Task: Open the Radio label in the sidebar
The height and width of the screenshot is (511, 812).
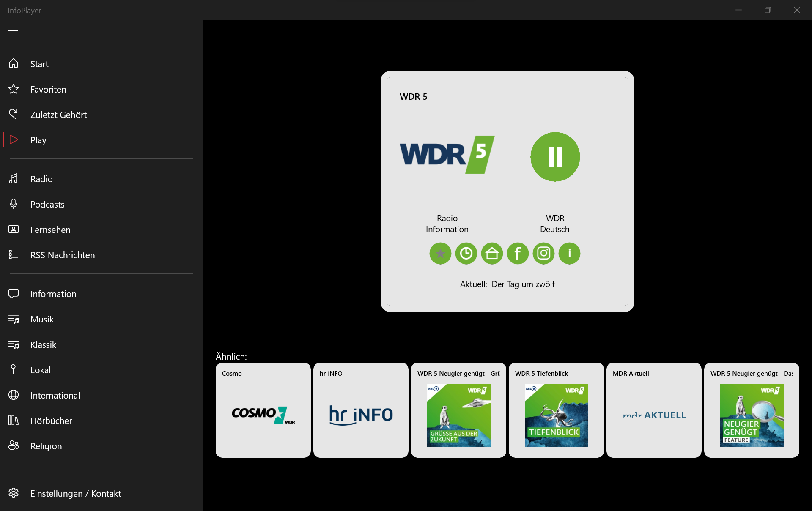Action: pyautogui.click(x=41, y=179)
